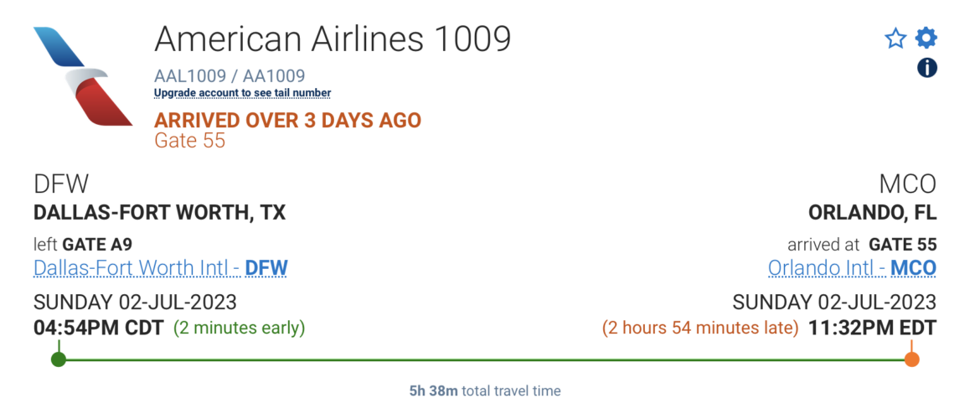Click the AAL1009 / AA1009 flight code
The image size is (980, 419).
pyautogui.click(x=230, y=75)
